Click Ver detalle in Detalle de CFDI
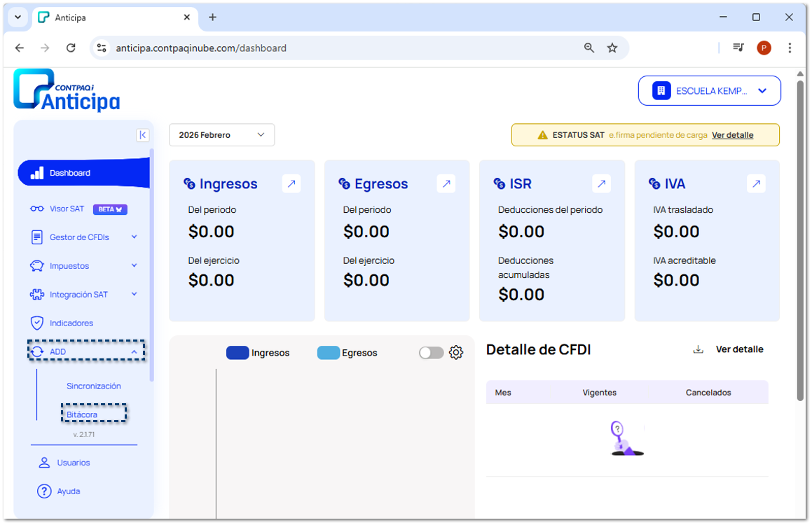 point(739,349)
